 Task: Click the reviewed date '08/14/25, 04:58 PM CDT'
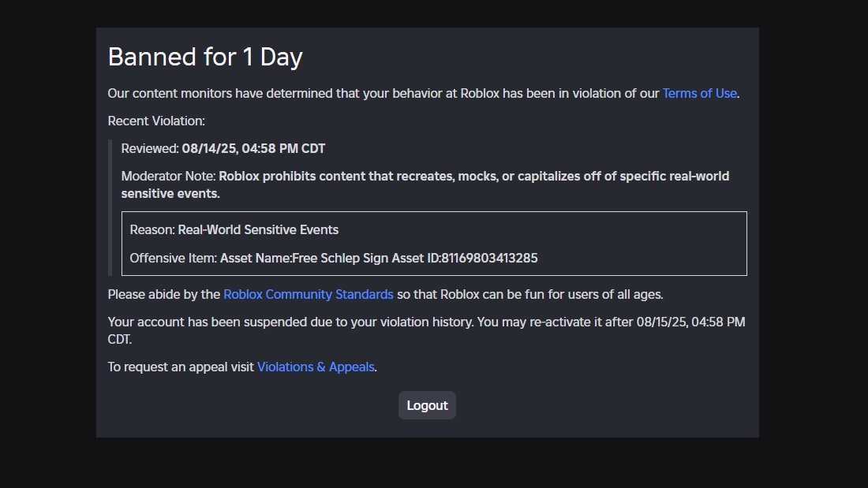[253, 149]
